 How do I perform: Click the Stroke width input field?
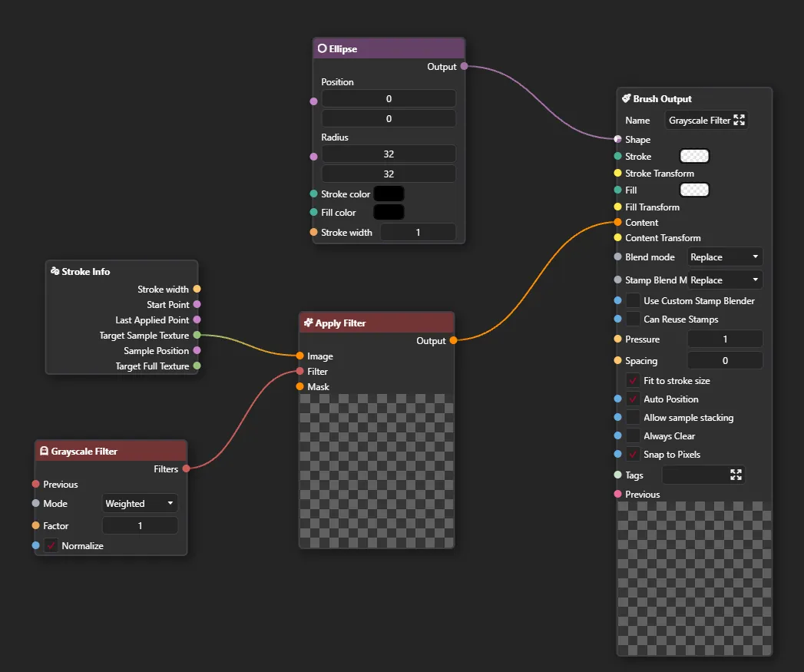click(418, 233)
